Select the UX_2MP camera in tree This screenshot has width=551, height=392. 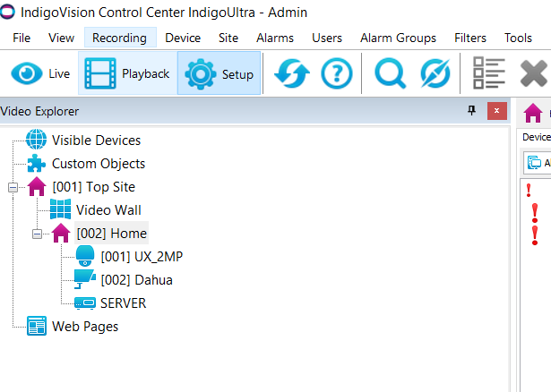click(142, 257)
